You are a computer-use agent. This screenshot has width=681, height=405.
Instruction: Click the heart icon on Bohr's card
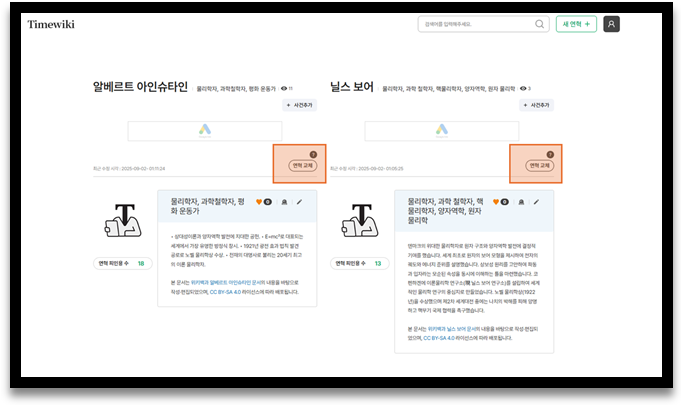[498, 202]
